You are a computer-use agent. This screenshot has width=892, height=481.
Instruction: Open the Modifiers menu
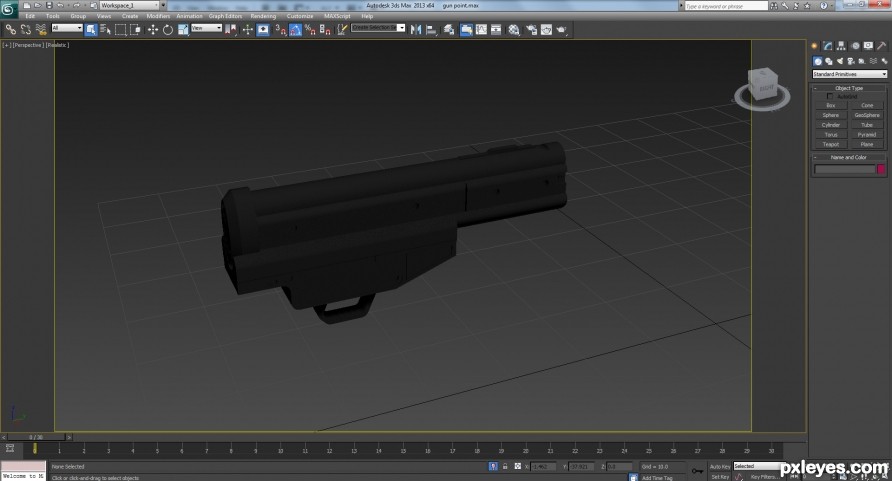[x=158, y=16]
